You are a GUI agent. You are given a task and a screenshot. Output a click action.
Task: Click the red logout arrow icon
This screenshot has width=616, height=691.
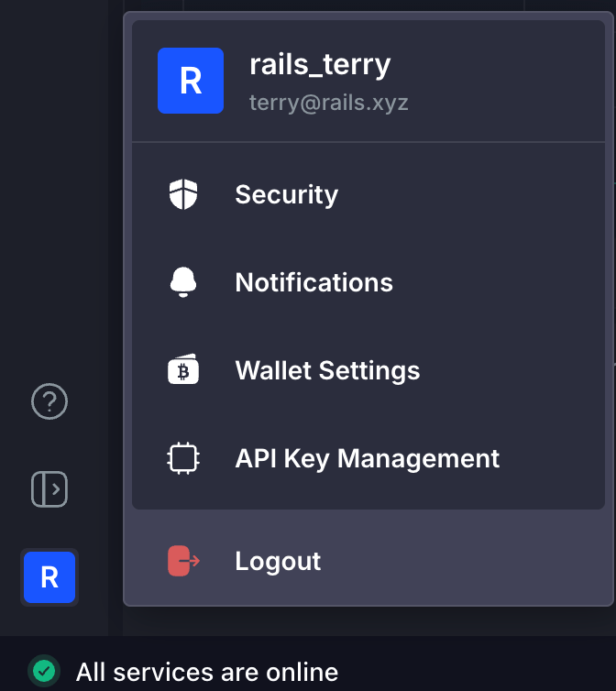(x=184, y=561)
